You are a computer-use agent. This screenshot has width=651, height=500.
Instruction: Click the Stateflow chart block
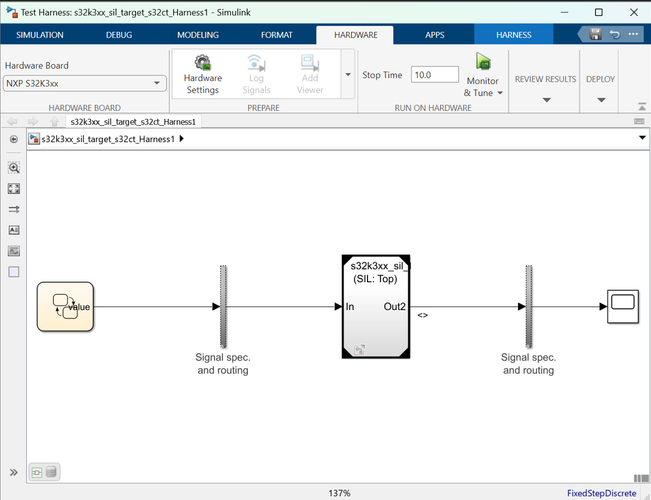65,307
